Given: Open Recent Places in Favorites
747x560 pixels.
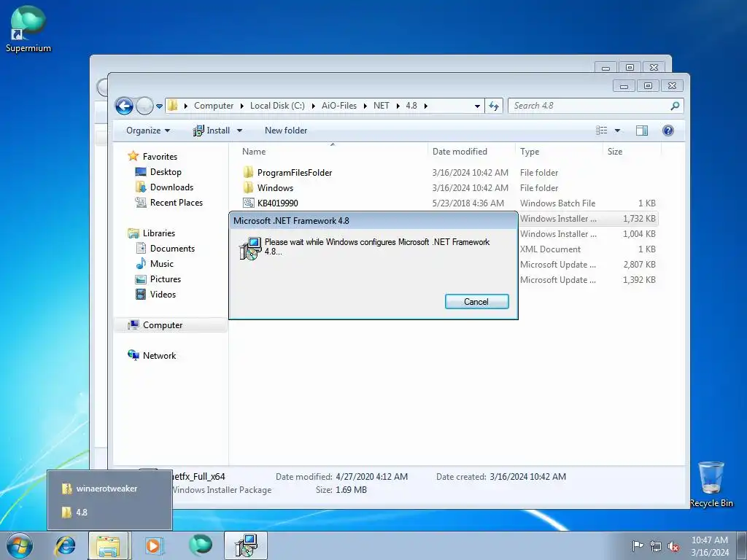Looking at the screenshot, I should click(x=177, y=203).
